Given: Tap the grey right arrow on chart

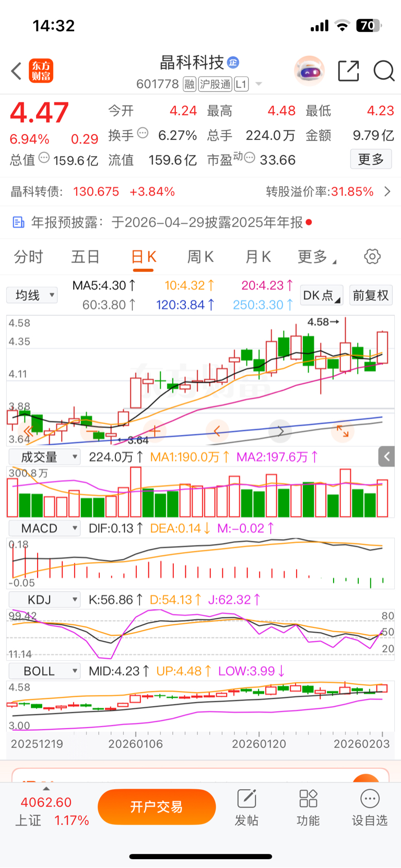Looking at the screenshot, I should tap(280, 431).
